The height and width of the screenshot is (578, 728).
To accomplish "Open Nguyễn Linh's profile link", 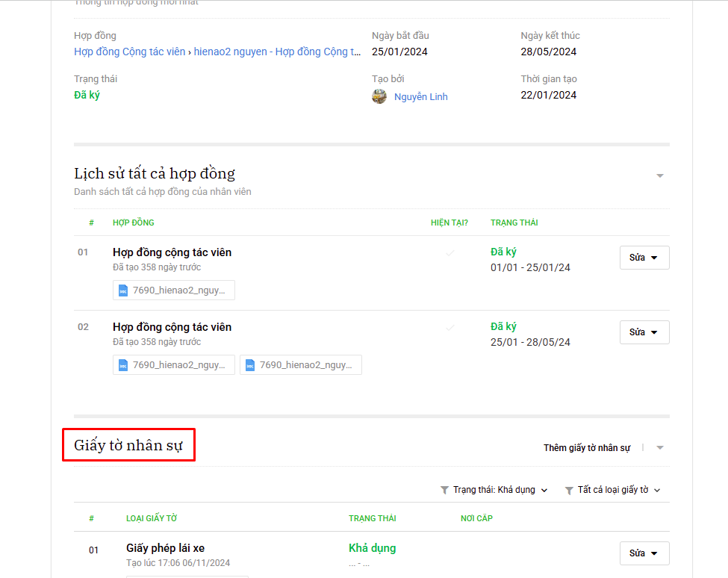I will [420, 96].
